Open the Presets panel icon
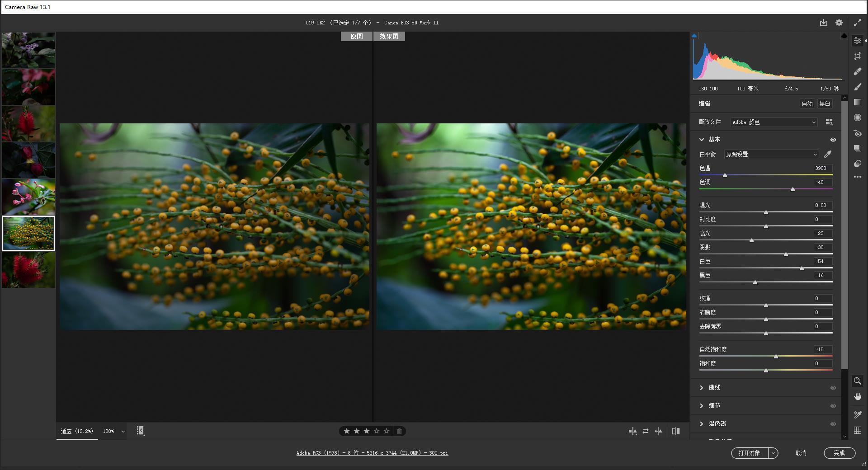This screenshot has height=470, width=868. pyautogui.click(x=857, y=164)
